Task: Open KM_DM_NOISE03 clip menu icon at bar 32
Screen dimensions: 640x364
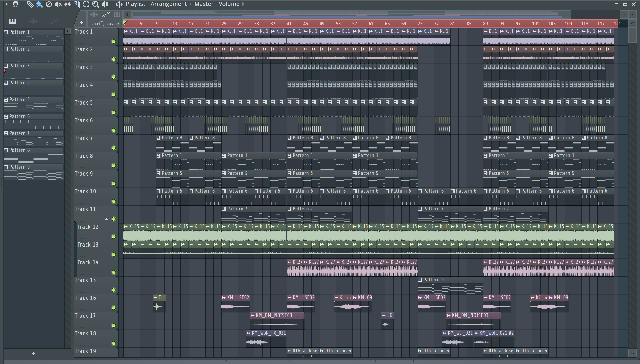Action: click(252, 315)
